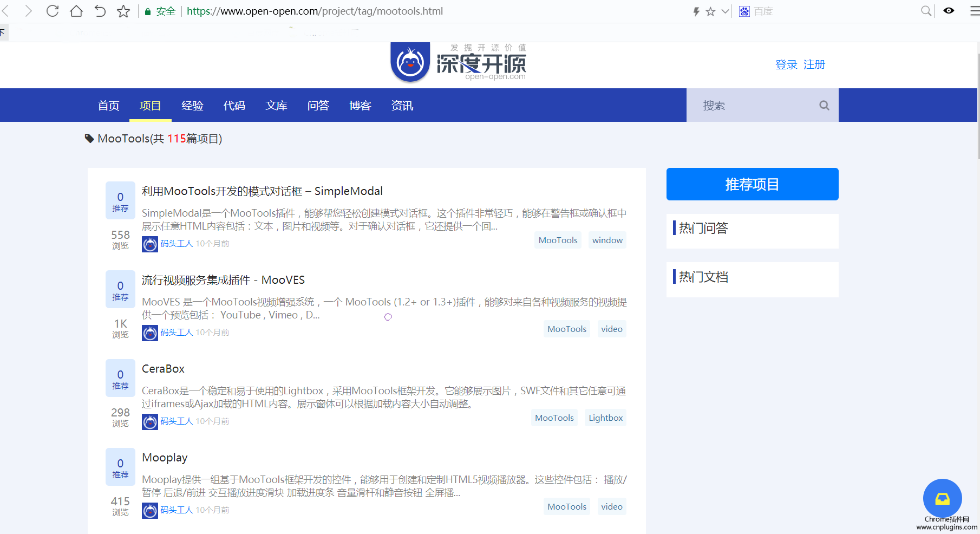Screen dimensions: 980x534
Task: Click the Baidu paw search engine icon
Action: pyautogui.click(x=744, y=11)
